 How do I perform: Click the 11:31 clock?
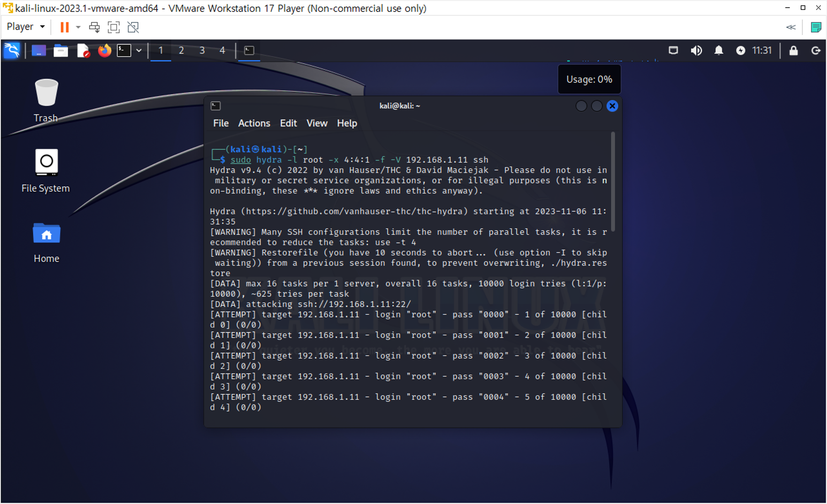pos(762,50)
